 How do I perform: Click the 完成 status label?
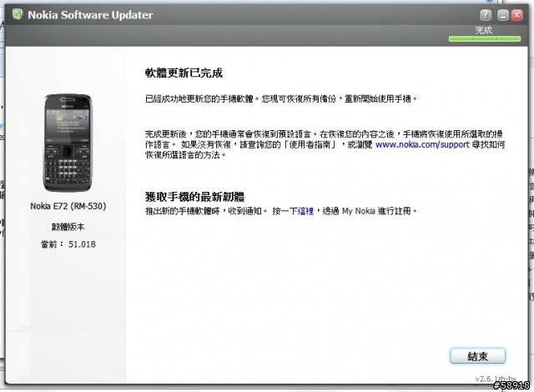point(484,30)
